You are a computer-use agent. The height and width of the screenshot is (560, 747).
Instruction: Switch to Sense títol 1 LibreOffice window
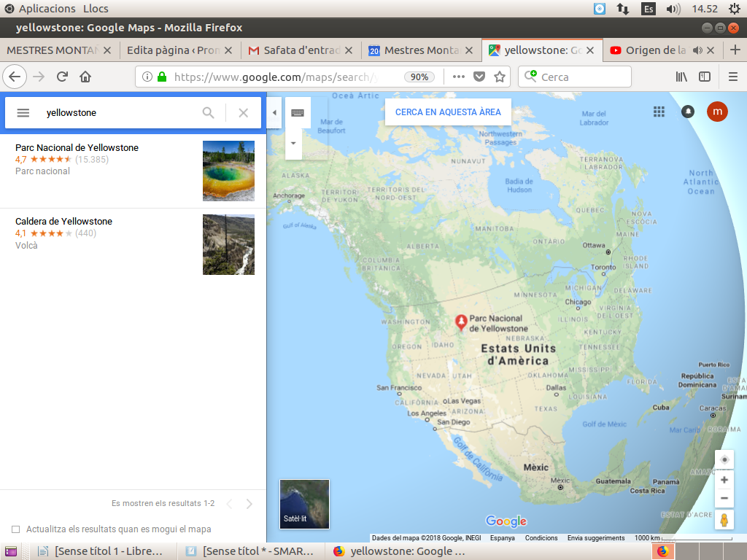point(102,551)
